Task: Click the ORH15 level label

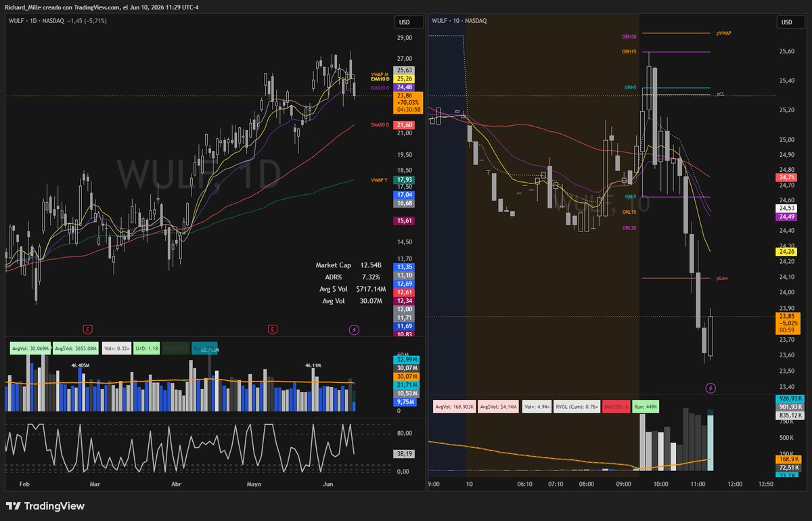Action: 629,51
